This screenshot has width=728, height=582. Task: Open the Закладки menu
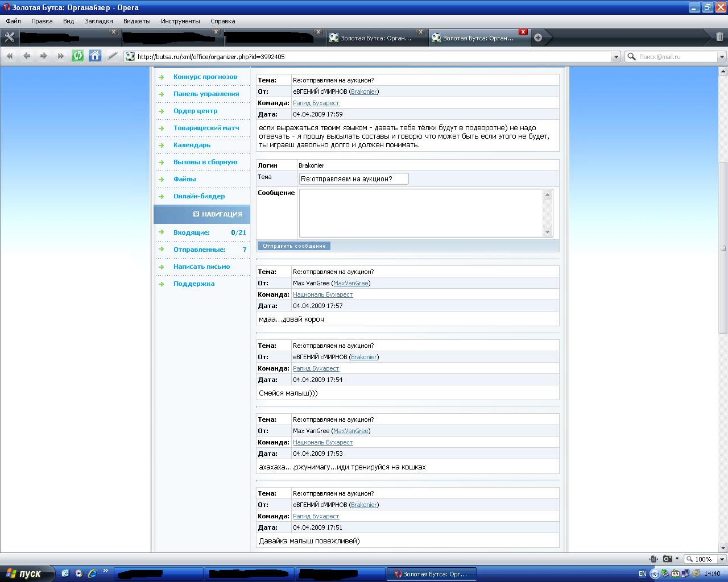[98, 21]
